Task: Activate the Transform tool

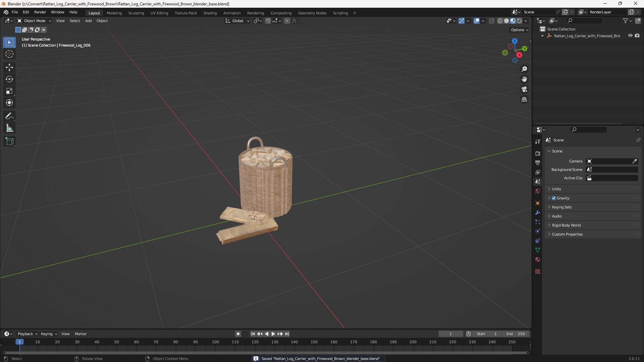Action: click(9, 103)
